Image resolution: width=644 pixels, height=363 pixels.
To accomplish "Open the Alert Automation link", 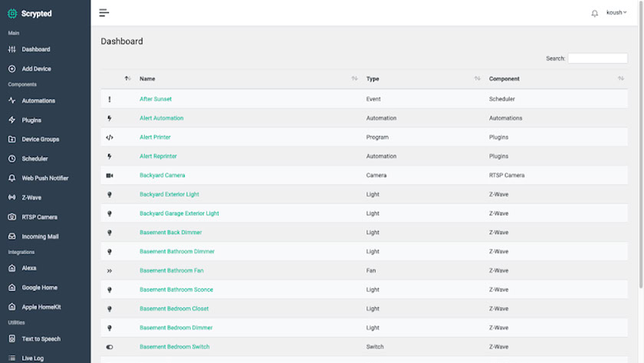I will [x=162, y=118].
